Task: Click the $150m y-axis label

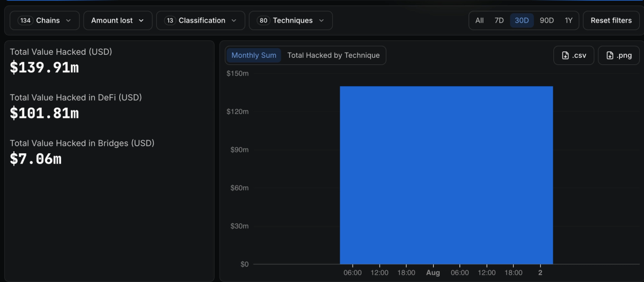Action: click(x=237, y=73)
